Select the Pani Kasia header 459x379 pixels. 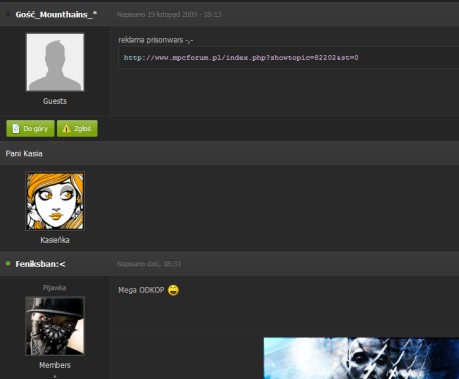pyautogui.click(x=24, y=154)
